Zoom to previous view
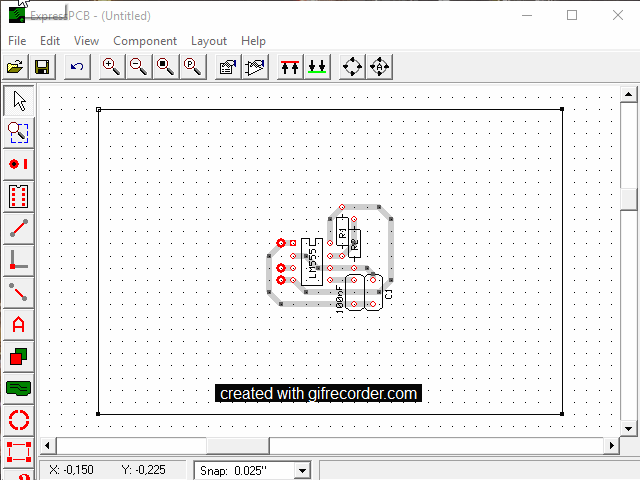640x480 pixels. [192, 67]
